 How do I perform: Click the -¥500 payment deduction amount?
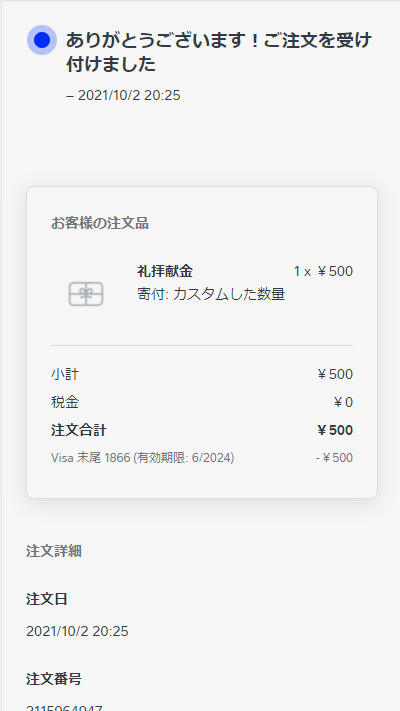334,458
